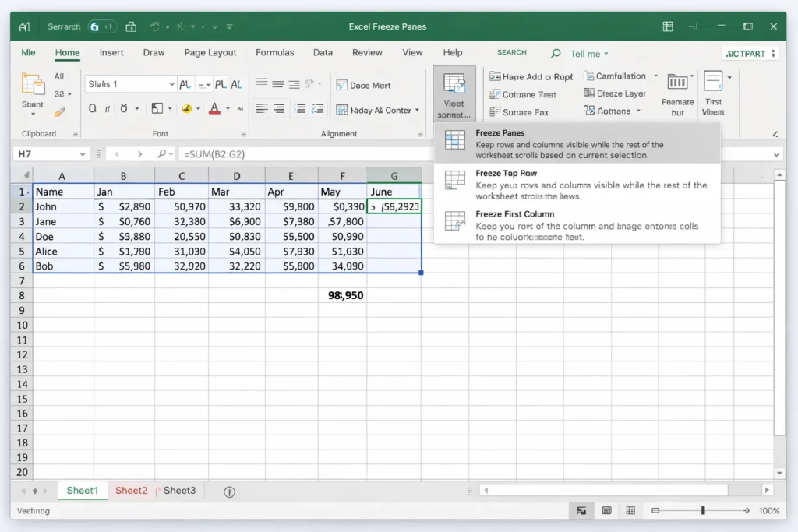The image size is (798, 532).
Task: Click the Paste clipboard icon
Action: coord(33,85)
